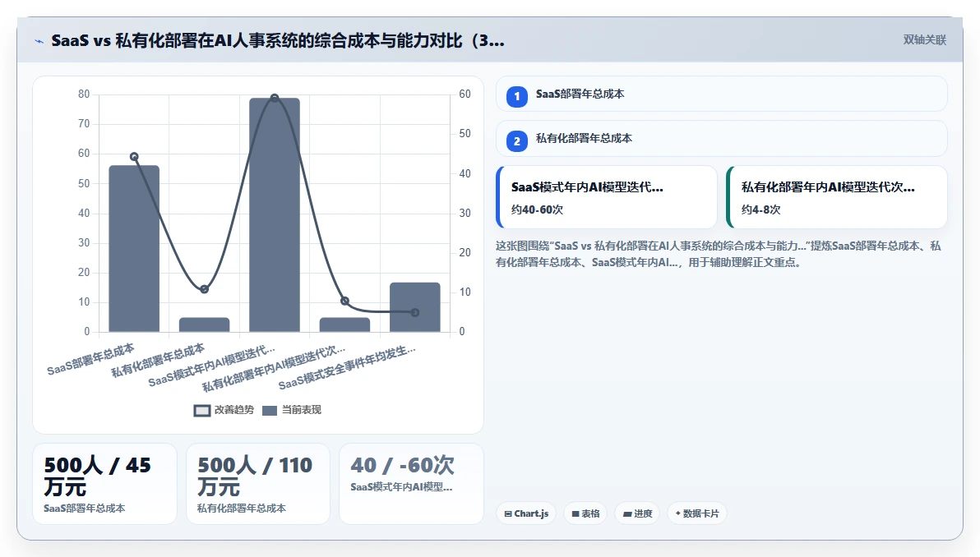Image resolution: width=980 pixels, height=557 pixels.
Task: Click the 当前表现 legend filled swatch
Action: 270,410
